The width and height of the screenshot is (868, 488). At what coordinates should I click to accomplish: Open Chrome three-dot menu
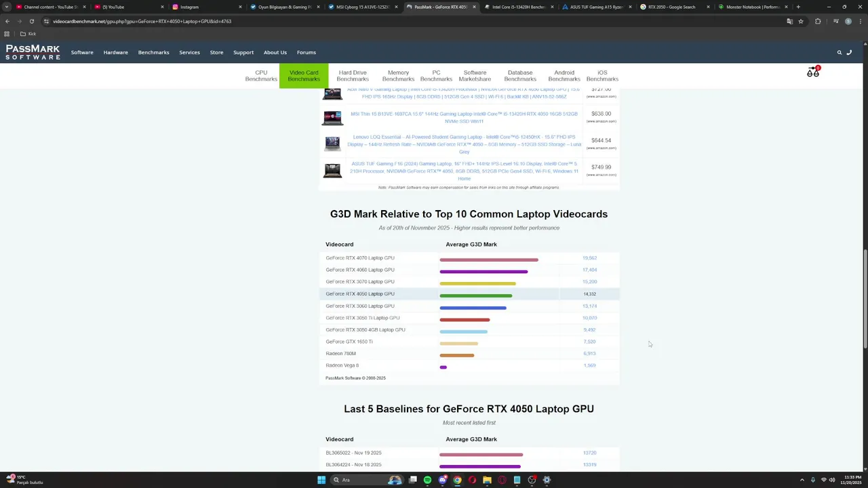click(861, 21)
